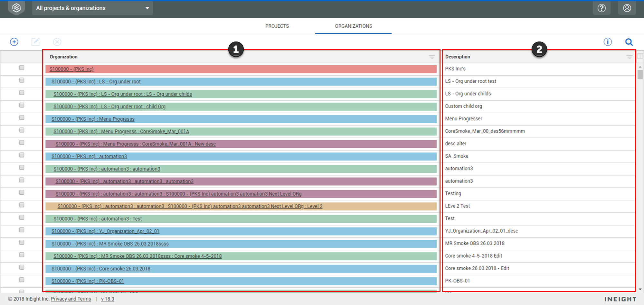The image size is (644, 305).
Task: Select the edit organization pencil icon
Action: tap(35, 42)
